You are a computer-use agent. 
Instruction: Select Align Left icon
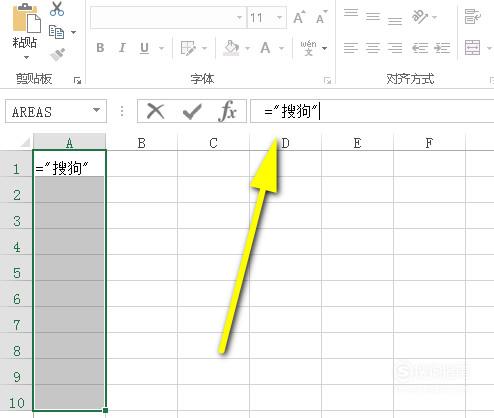click(x=351, y=48)
